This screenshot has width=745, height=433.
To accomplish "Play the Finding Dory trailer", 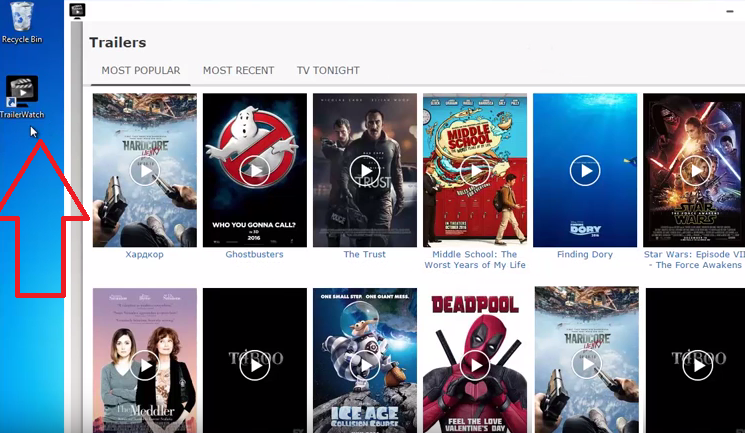I will [x=585, y=171].
